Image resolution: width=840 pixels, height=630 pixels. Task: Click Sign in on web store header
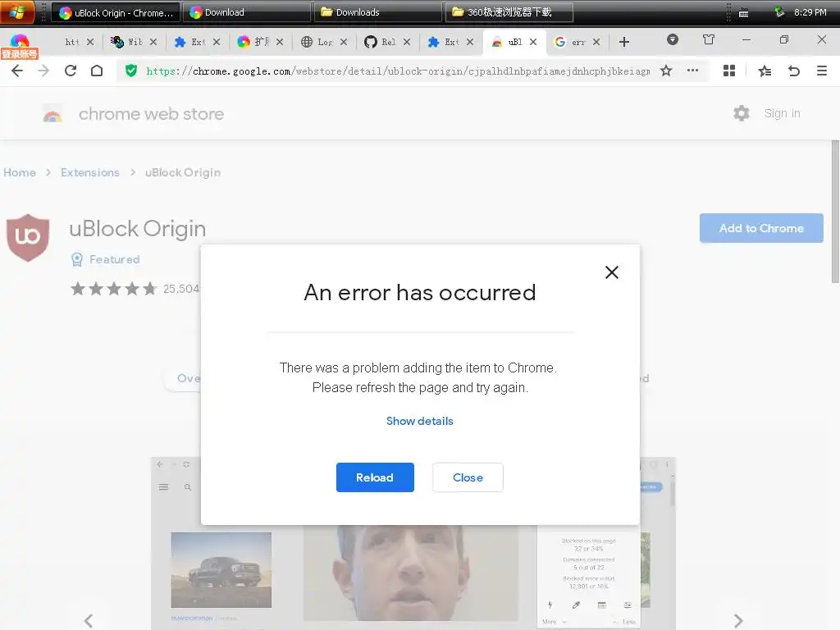tap(782, 113)
